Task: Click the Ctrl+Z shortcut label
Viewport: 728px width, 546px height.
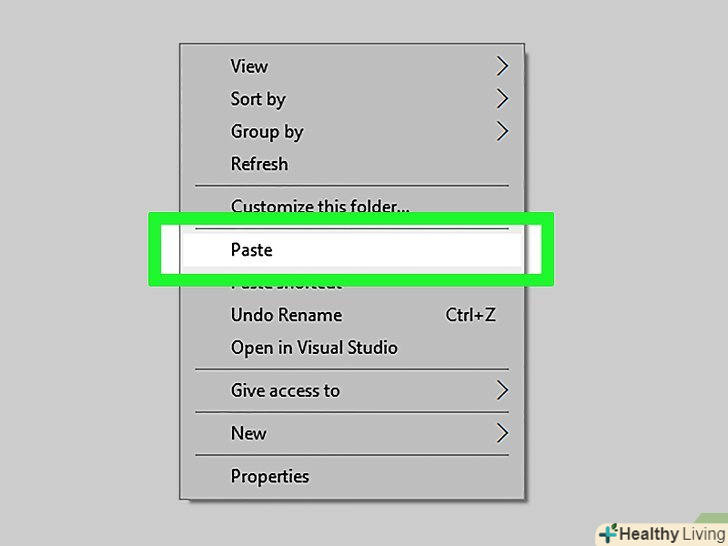Action: point(470,315)
